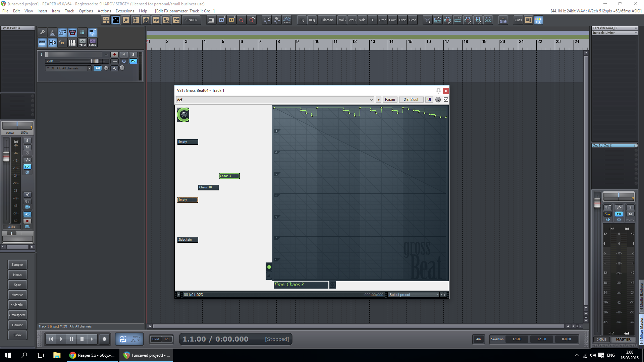Mute the master track
Image resolution: width=644 pixels, height=362 pixels.
630,214
